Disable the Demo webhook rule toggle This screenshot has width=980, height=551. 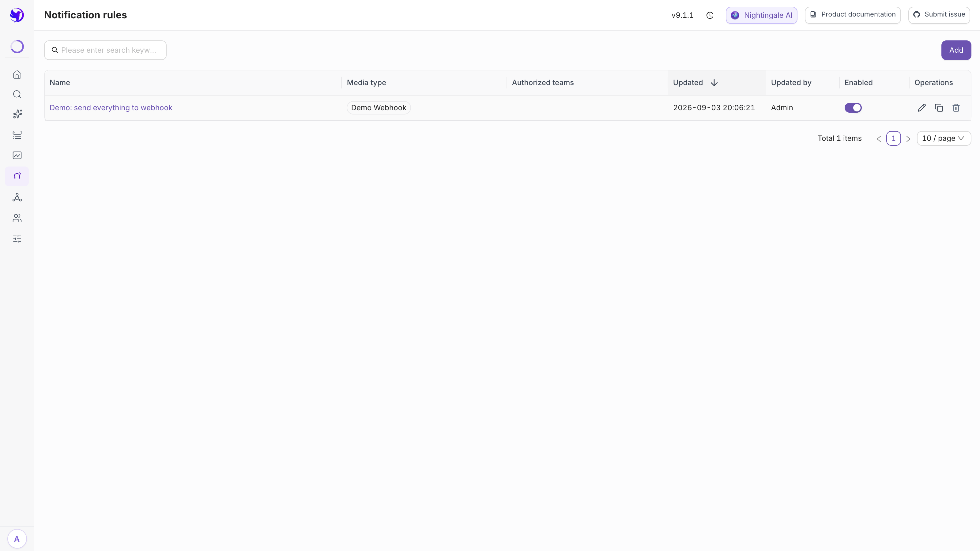(853, 108)
